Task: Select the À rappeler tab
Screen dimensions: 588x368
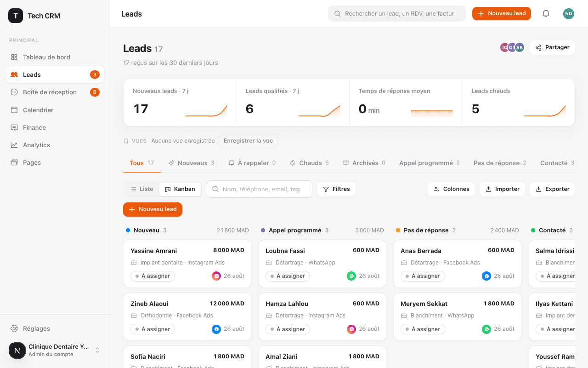Action: point(252,163)
